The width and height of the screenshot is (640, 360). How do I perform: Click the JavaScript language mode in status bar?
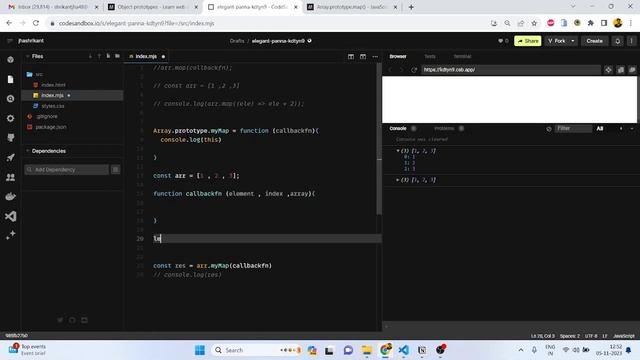click(624, 336)
